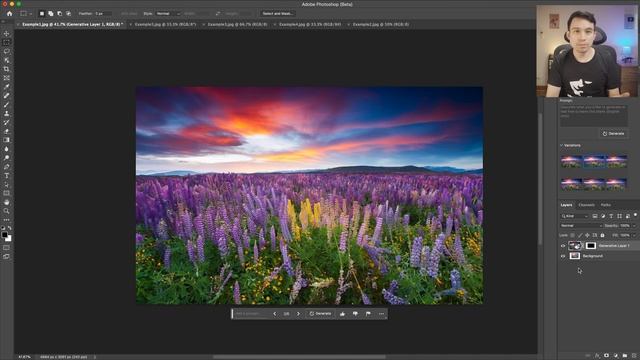Select the Move tool
640x360 pixels.
click(x=7, y=33)
